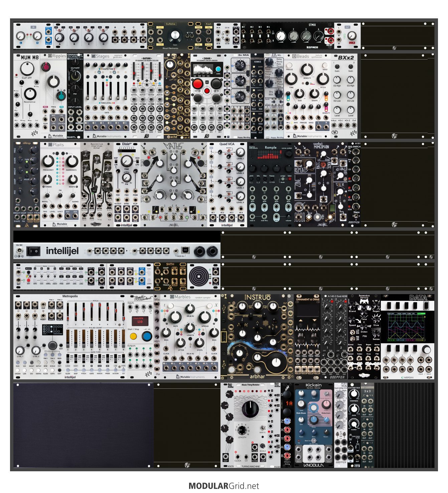Viewport: 448px width, 493px height.
Task: Click the Quad VCA LEVEL 4 knob
Action: tap(240, 196)
